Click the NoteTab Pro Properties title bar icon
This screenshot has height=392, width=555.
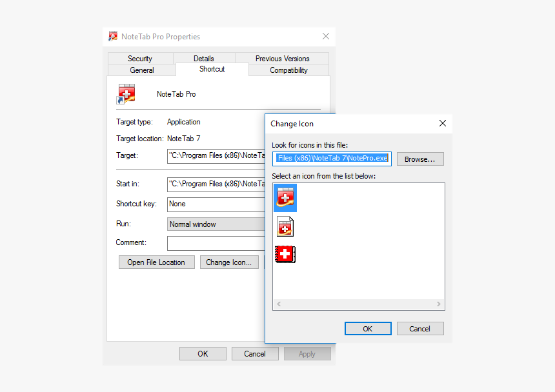112,36
